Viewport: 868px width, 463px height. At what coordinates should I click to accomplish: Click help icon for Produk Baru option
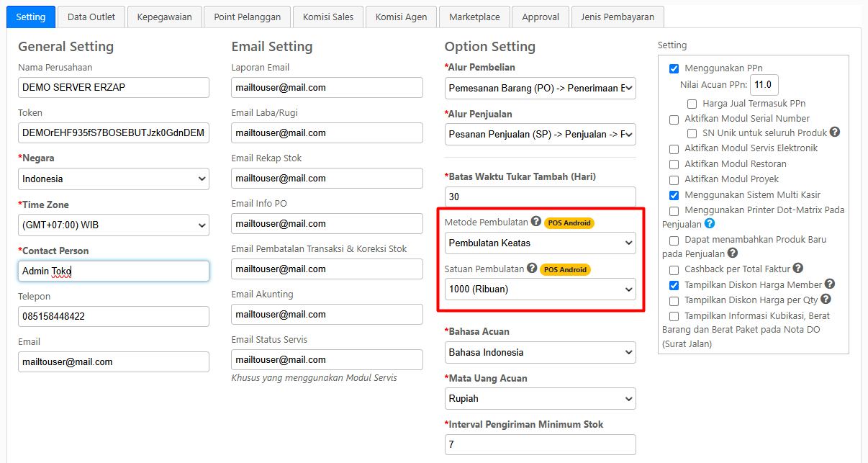(x=732, y=253)
